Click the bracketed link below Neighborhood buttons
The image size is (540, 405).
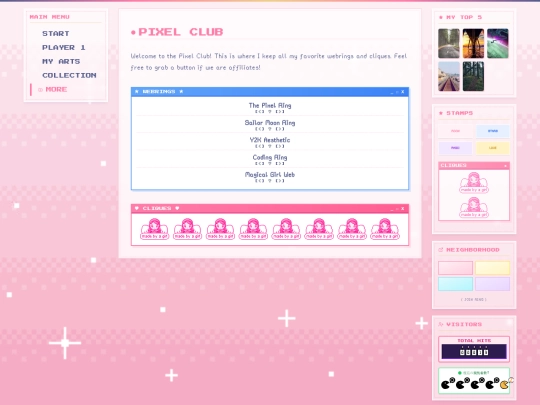point(474,300)
